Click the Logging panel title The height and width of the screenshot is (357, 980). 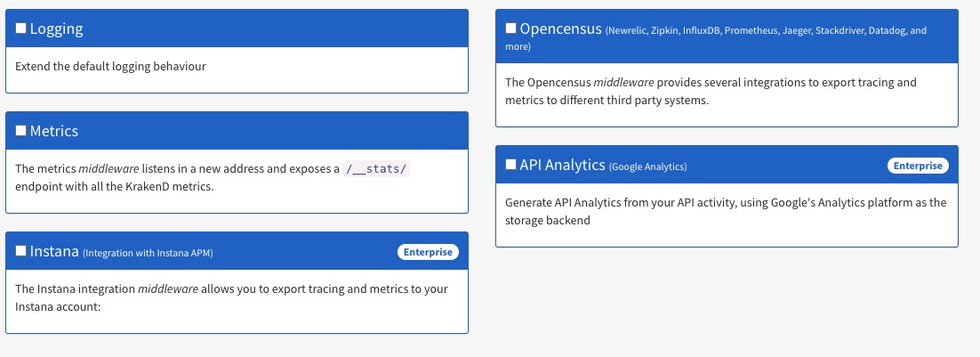pos(56,28)
